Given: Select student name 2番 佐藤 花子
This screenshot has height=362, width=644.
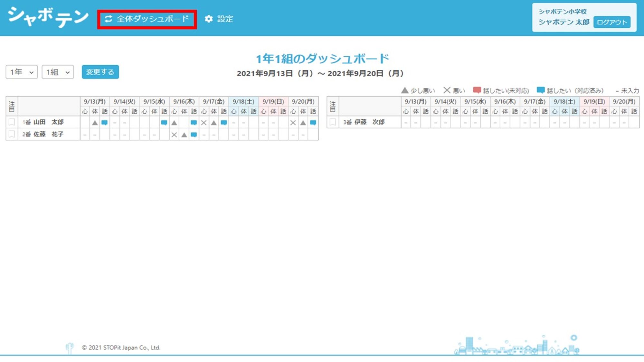Looking at the screenshot, I should 43,134.
